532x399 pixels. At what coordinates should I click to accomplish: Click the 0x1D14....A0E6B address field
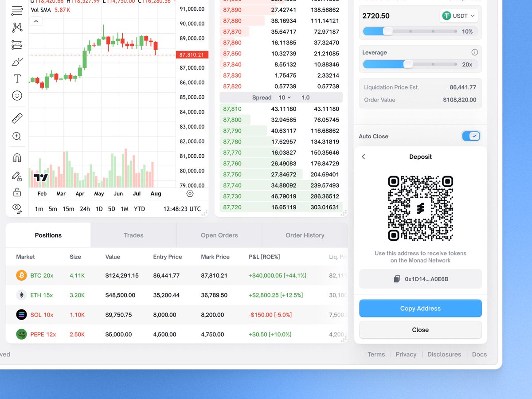420,279
